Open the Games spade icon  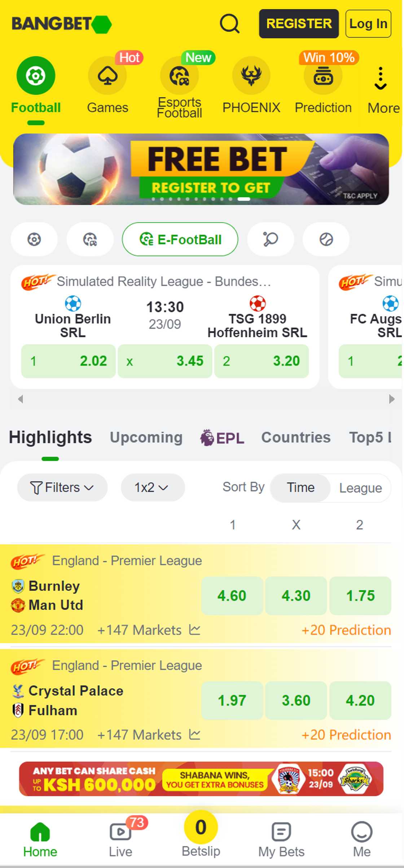107,76
